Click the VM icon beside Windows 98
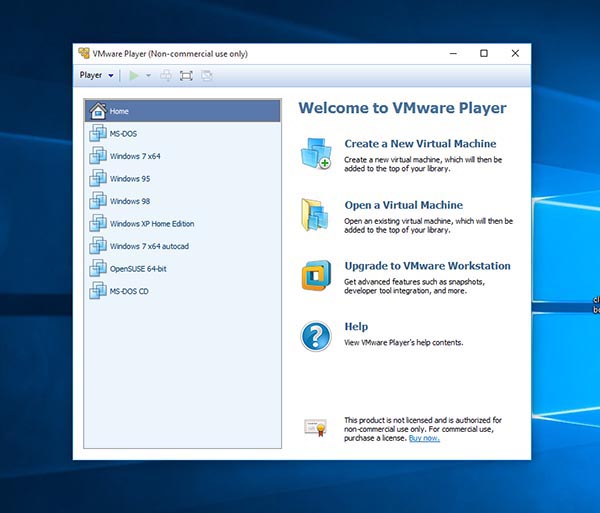Viewport: 600px width, 513px height. click(98, 201)
